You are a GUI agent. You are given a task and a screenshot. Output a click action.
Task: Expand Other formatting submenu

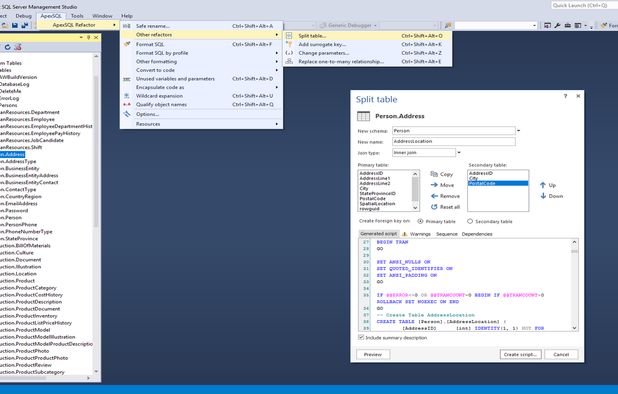[x=277, y=61]
